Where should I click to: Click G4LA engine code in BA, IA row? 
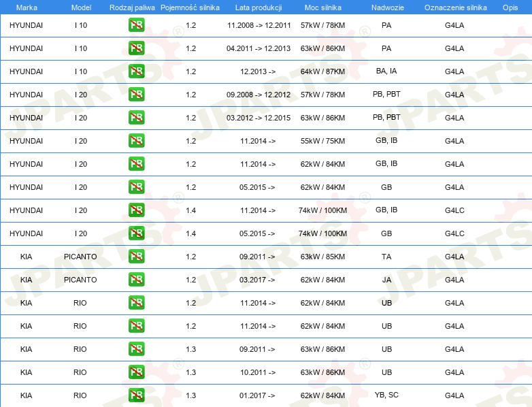click(x=454, y=71)
